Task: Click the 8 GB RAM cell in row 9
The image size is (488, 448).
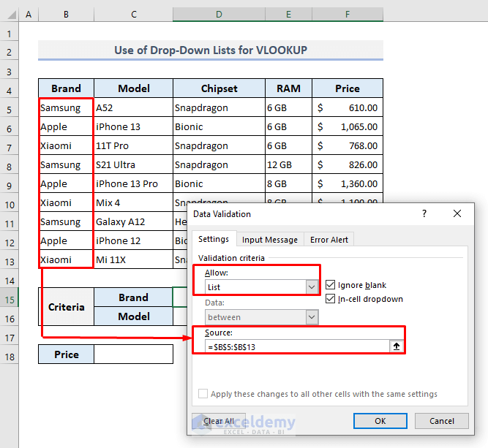Action: (288, 183)
